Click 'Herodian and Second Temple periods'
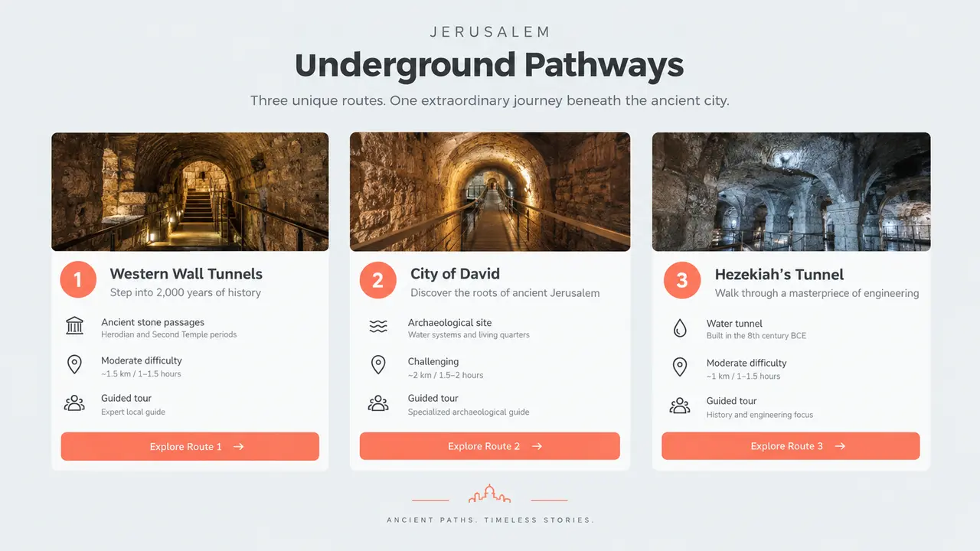This screenshot has width=980, height=551. (x=169, y=334)
